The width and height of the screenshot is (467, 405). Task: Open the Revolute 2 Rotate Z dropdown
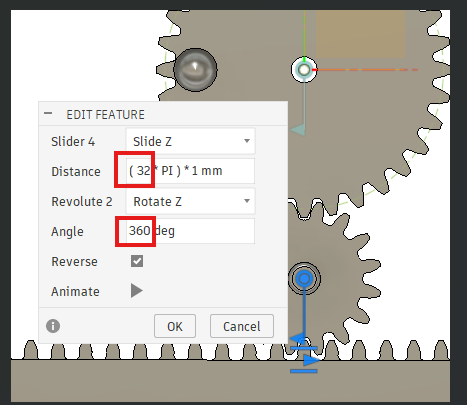tap(190, 201)
